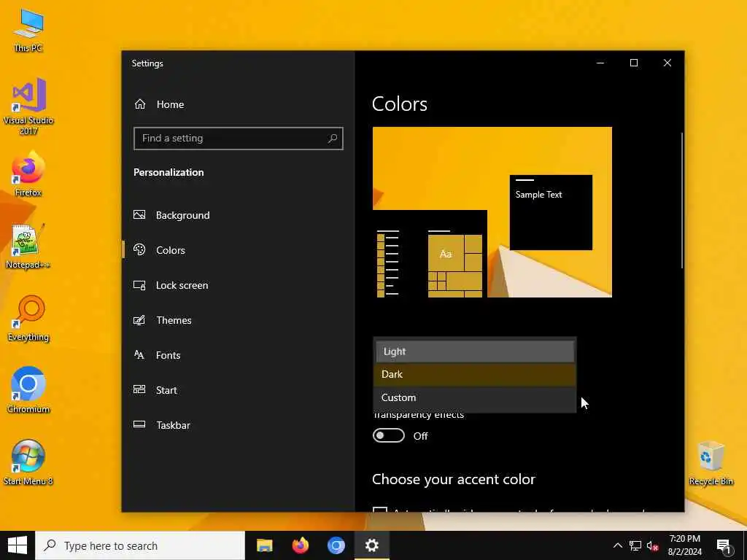Viewport: 747px width, 560px height.
Task: Launch Firefox from the taskbar
Action: point(300,545)
